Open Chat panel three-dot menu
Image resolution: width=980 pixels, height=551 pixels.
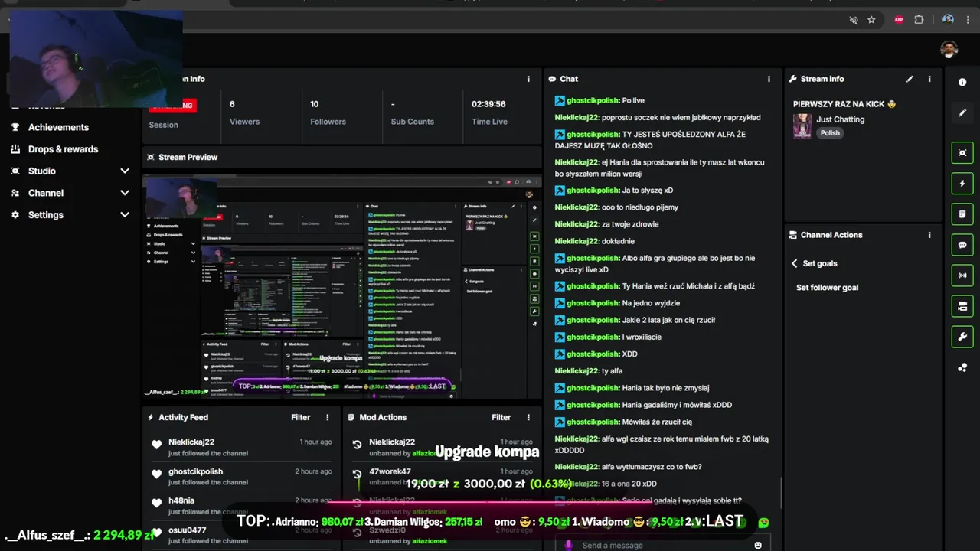[769, 79]
